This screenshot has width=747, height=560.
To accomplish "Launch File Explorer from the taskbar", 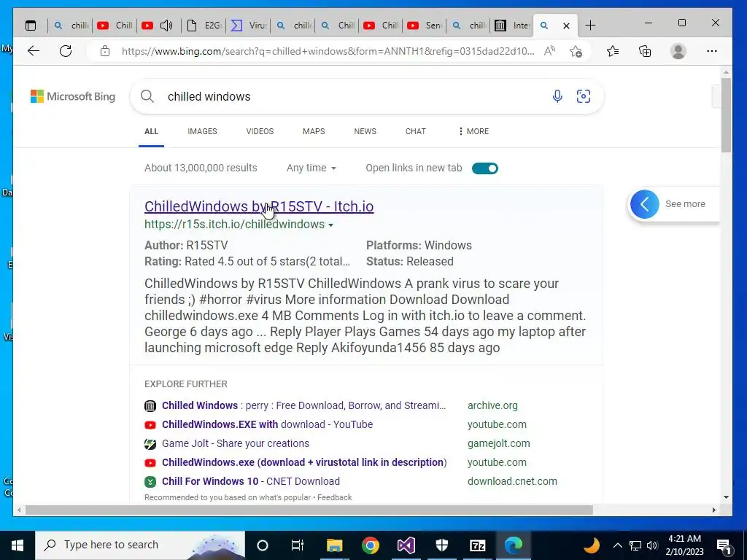I will 334,545.
